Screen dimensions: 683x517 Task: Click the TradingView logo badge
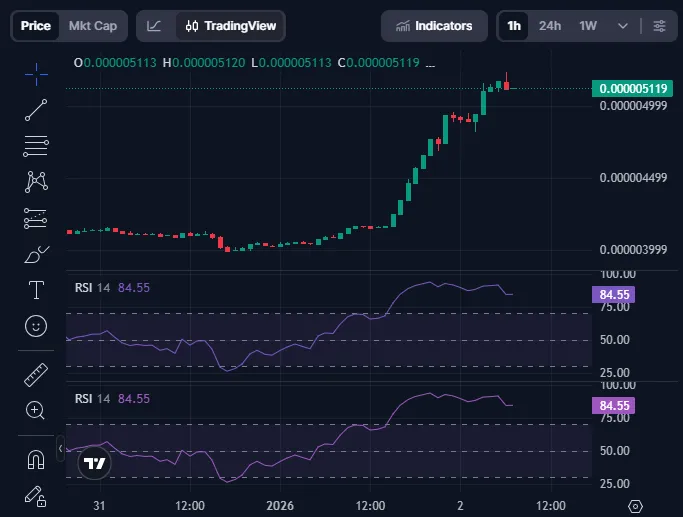[x=95, y=463]
